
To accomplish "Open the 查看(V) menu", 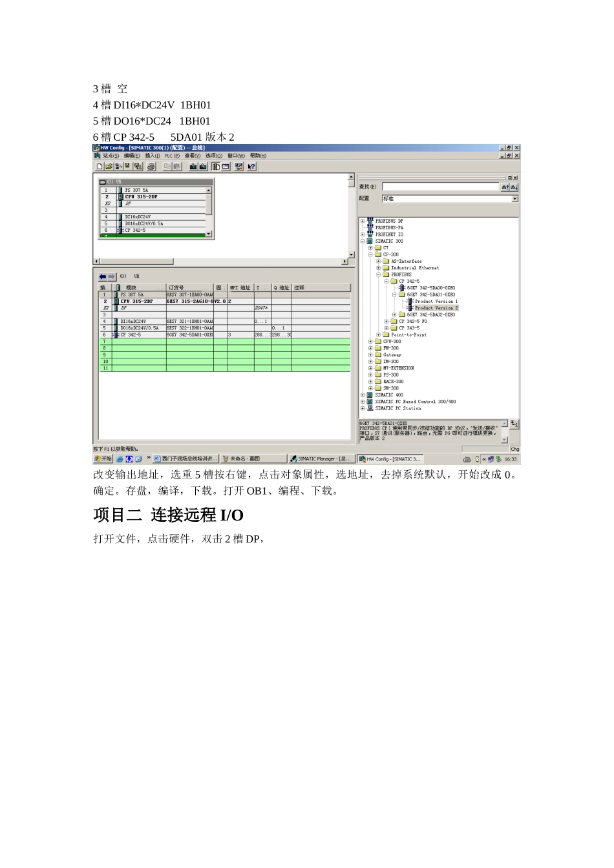I will tap(193, 156).
